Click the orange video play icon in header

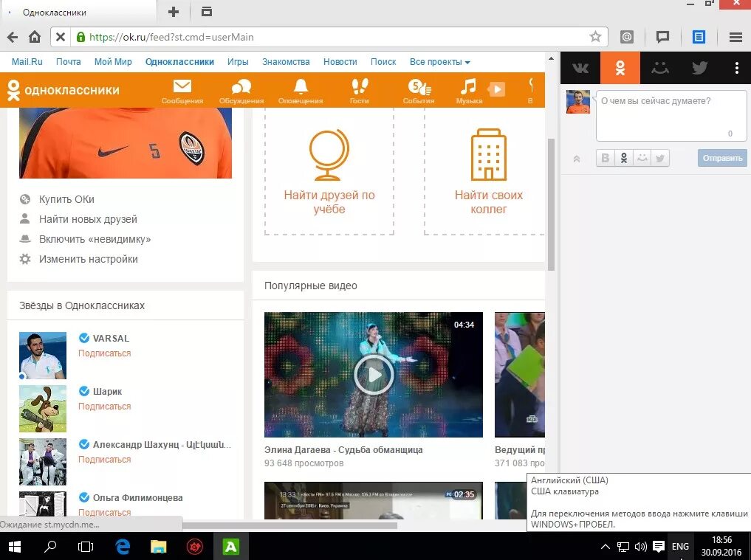pyautogui.click(x=497, y=89)
